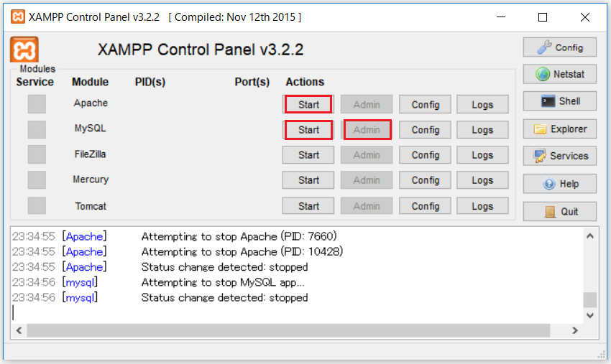611x364 pixels.
Task: Toggle the Apache service checkbox
Action: click(x=37, y=104)
